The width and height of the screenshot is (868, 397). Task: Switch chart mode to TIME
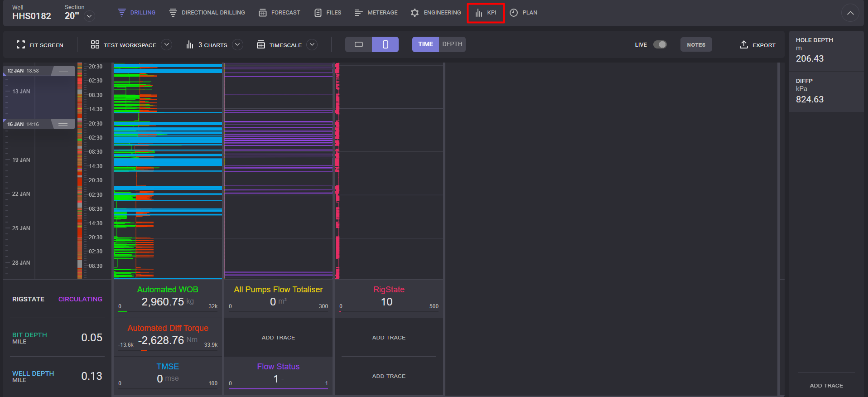[x=425, y=44]
